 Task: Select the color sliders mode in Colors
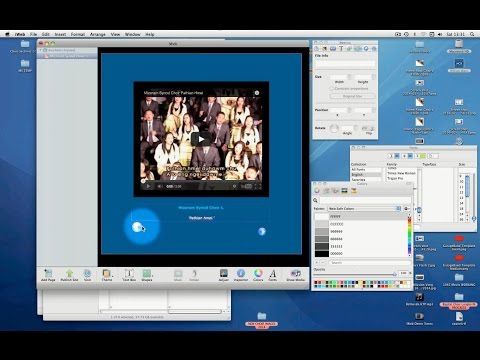(x=326, y=191)
